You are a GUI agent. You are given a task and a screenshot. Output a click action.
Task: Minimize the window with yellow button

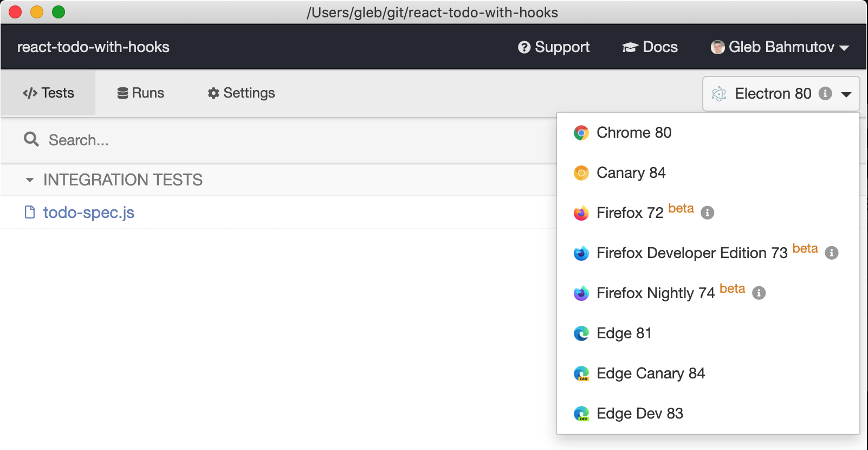click(37, 12)
